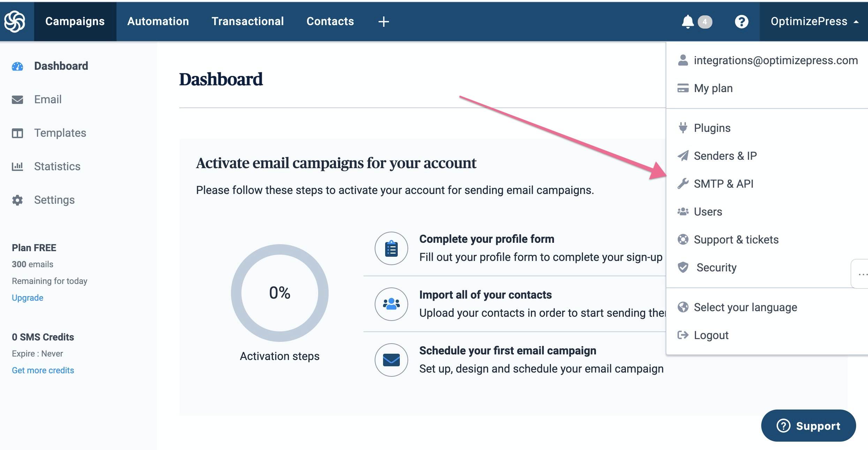Click the Sendinblue logo icon

[15, 21]
